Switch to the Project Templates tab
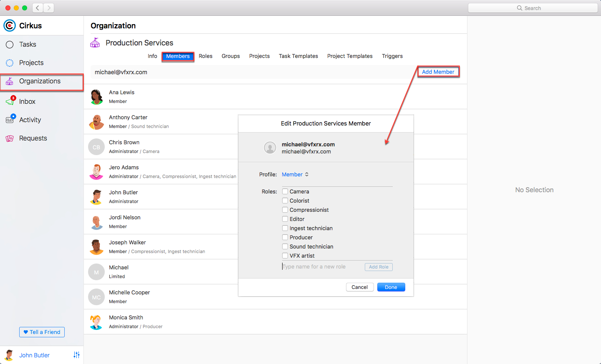The image size is (601, 364). (x=350, y=56)
